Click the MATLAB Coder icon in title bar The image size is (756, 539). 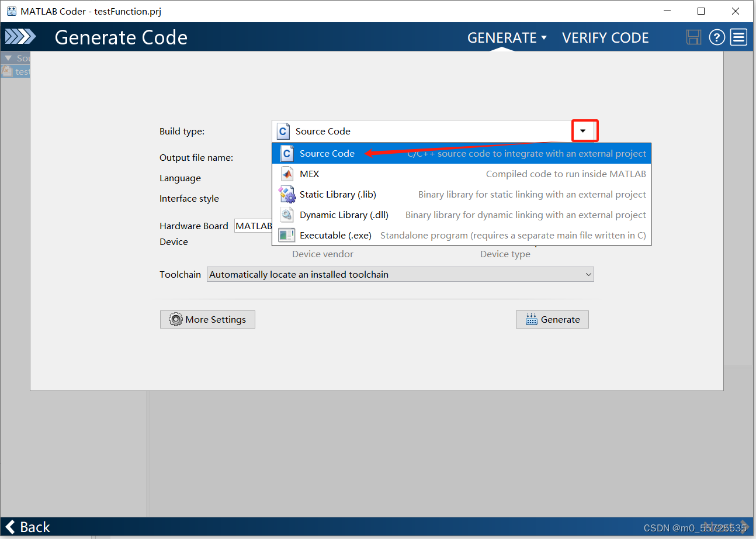(12, 11)
